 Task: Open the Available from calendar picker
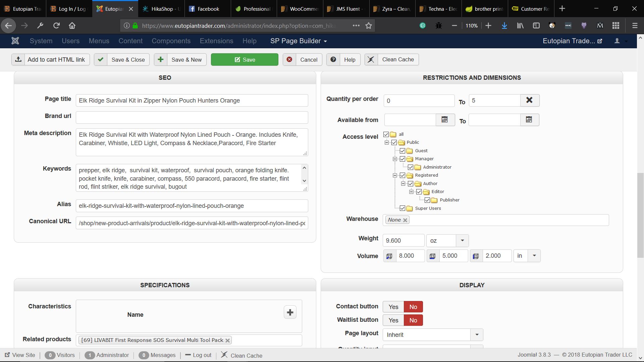pyautogui.click(x=445, y=120)
